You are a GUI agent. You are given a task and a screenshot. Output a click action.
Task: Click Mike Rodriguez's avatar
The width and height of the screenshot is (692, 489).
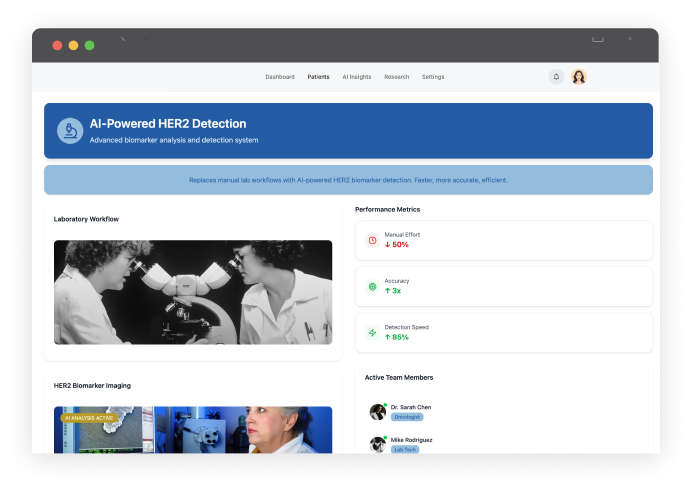click(377, 444)
